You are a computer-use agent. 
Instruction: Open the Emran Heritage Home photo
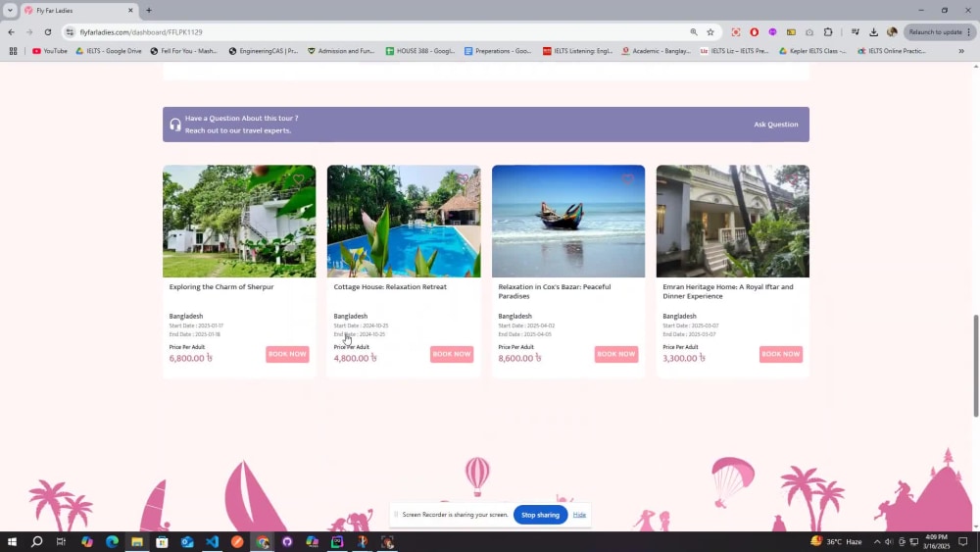[732, 222]
